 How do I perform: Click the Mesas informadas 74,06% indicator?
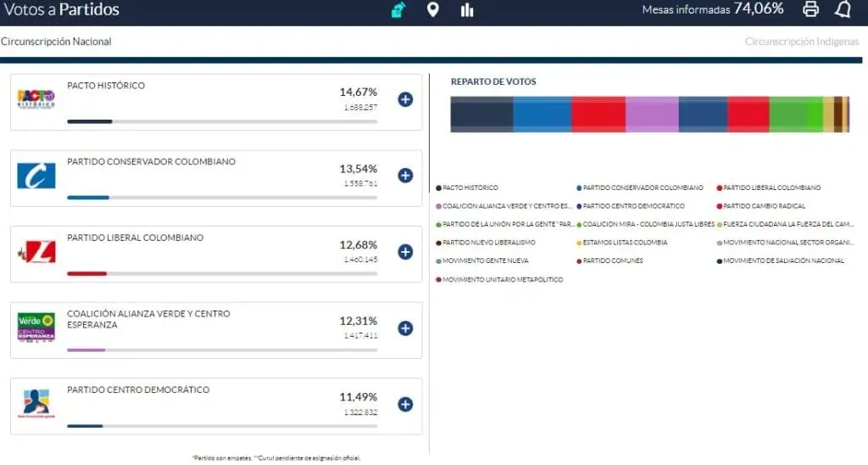pos(712,8)
